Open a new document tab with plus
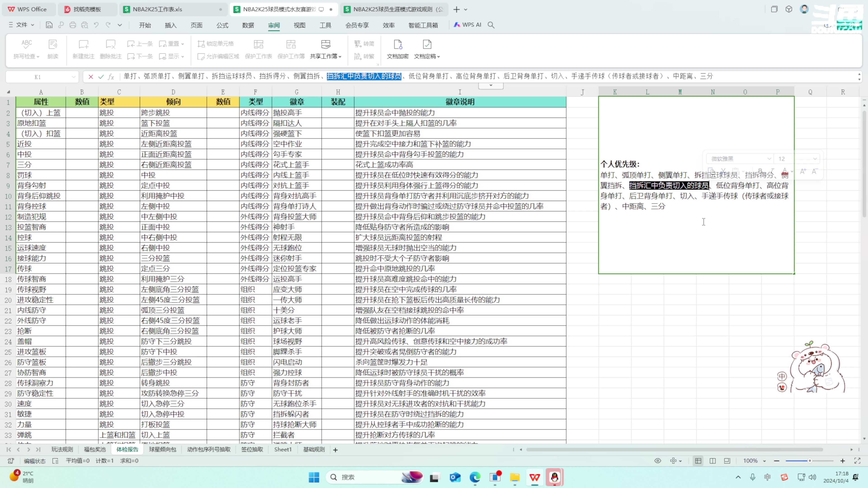The image size is (868, 488). (457, 9)
